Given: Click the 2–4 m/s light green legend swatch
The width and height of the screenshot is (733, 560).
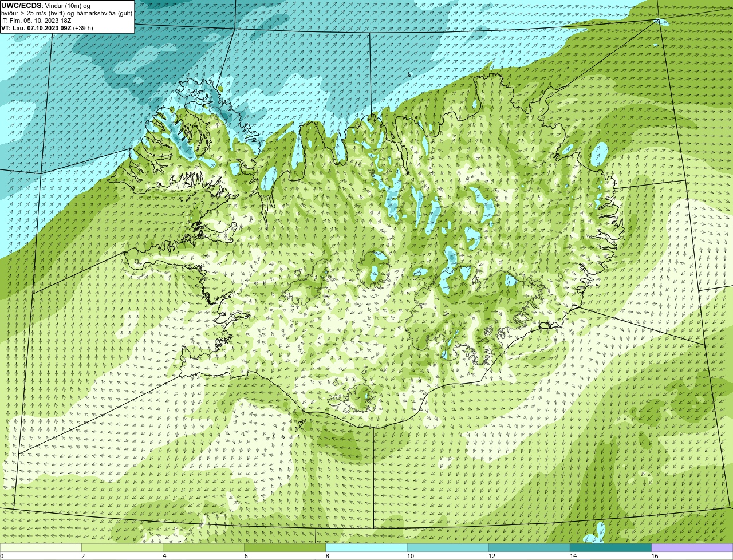Looking at the screenshot, I should point(123,547).
